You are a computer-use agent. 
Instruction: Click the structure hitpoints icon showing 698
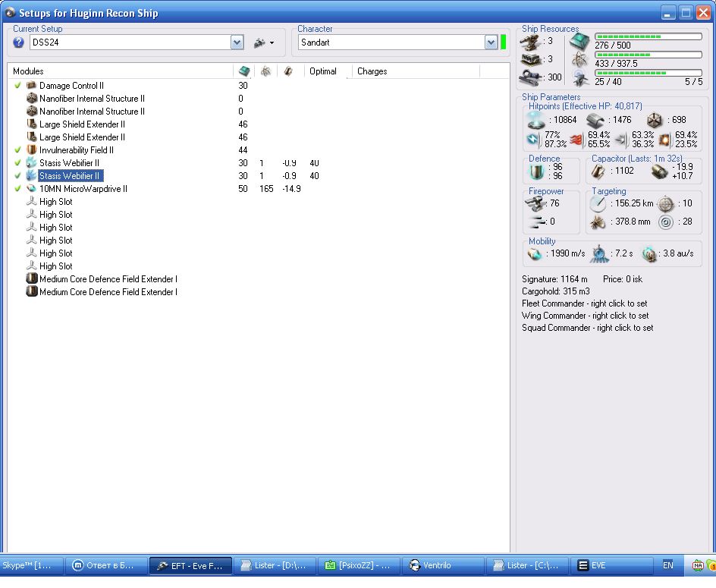pos(655,120)
